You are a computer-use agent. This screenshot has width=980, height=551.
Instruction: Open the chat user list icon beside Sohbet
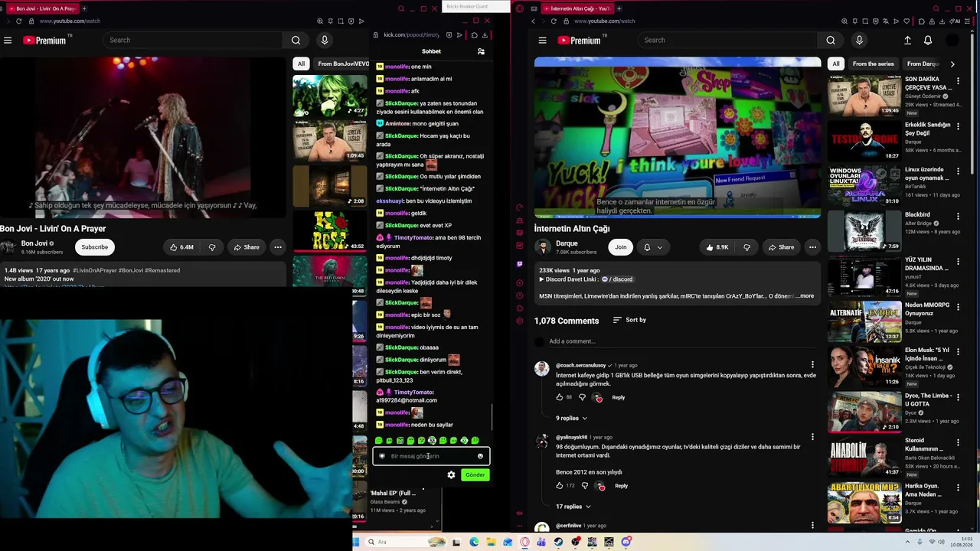coord(481,51)
